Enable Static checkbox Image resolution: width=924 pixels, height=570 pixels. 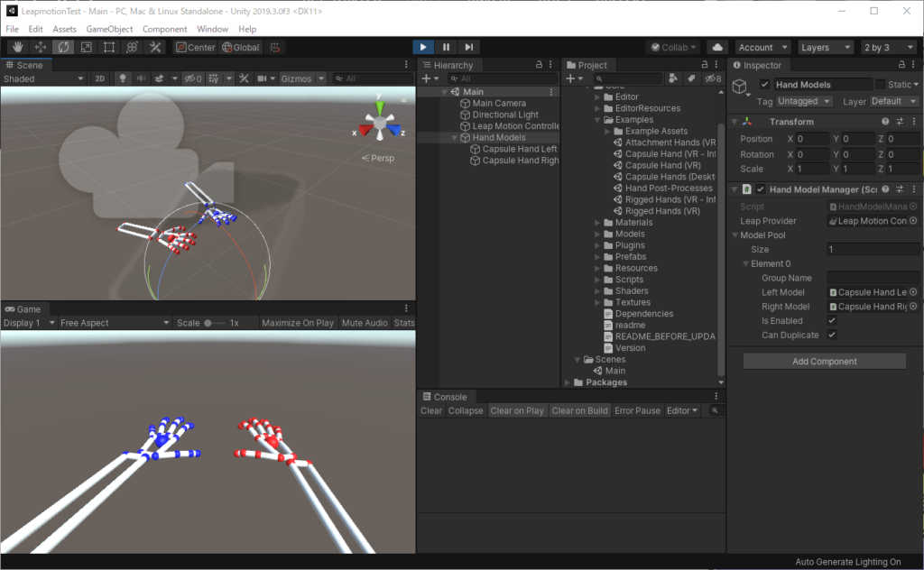[881, 84]
